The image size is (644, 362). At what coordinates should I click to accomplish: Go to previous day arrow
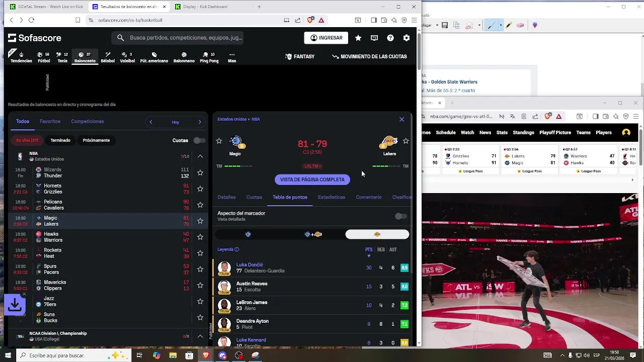(150, 122)
